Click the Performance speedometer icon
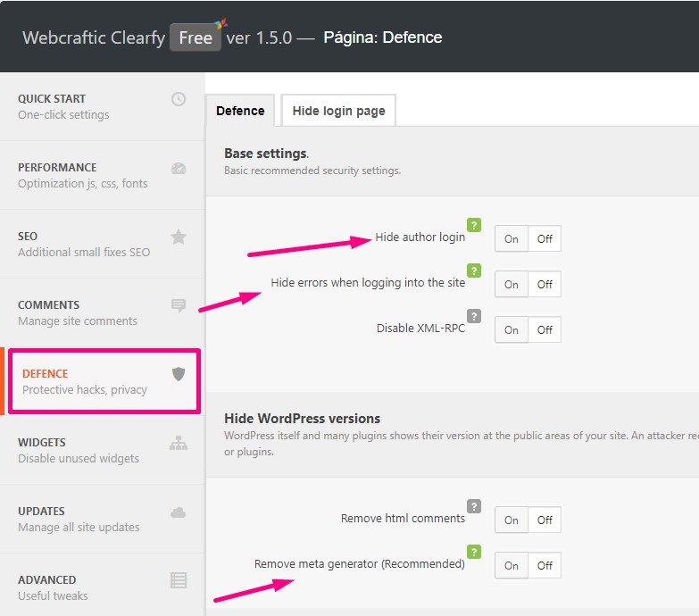 click(x=179, y=169)
